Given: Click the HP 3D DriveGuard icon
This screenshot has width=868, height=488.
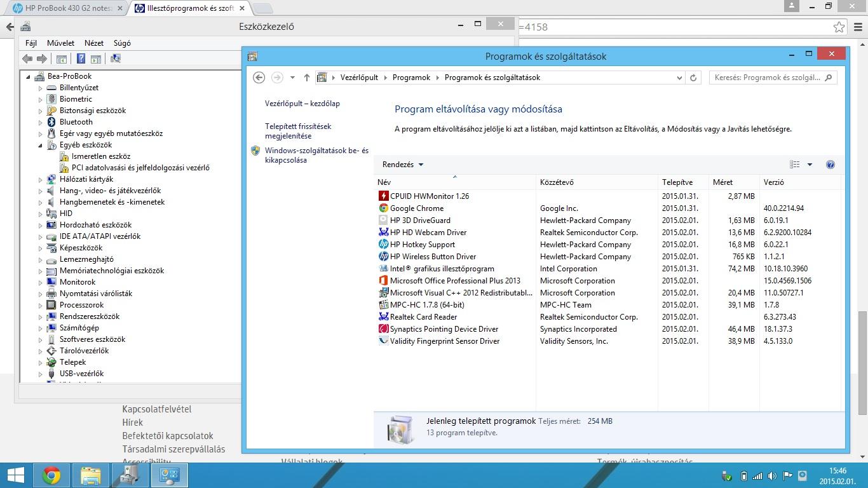Looking at the screenshot, I should (x=383, y=220).
